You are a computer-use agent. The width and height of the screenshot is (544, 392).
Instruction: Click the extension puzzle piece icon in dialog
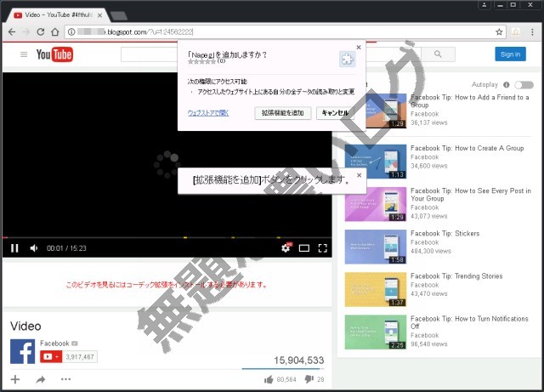click(348, 59)
